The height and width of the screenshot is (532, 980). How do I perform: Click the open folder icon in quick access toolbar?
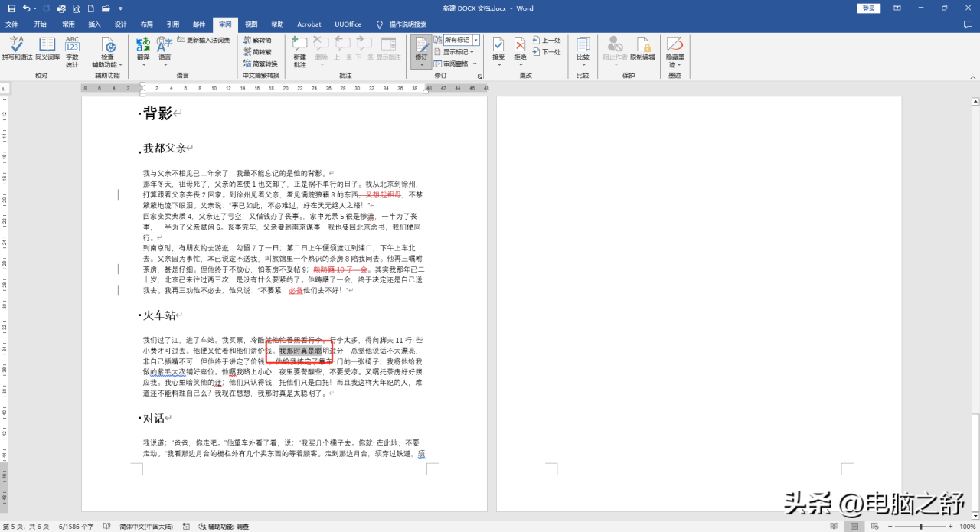(x=106, y=8)
